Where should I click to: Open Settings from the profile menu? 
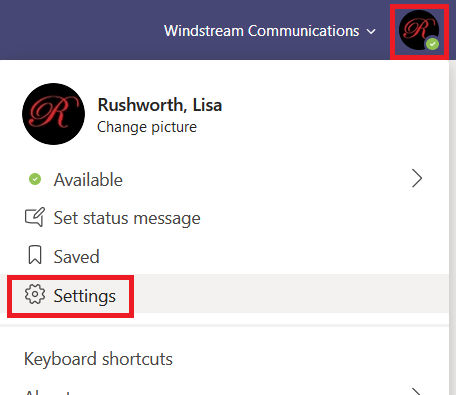point(224,294)
